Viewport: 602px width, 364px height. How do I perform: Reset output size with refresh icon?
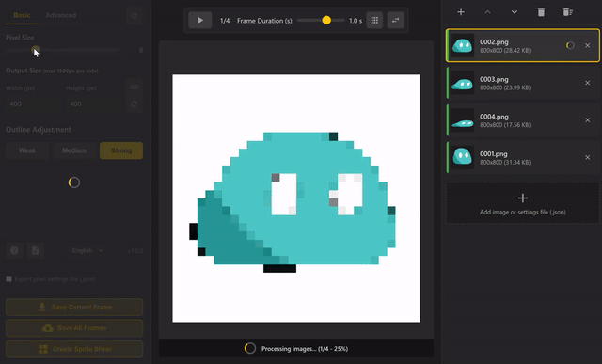134,104
